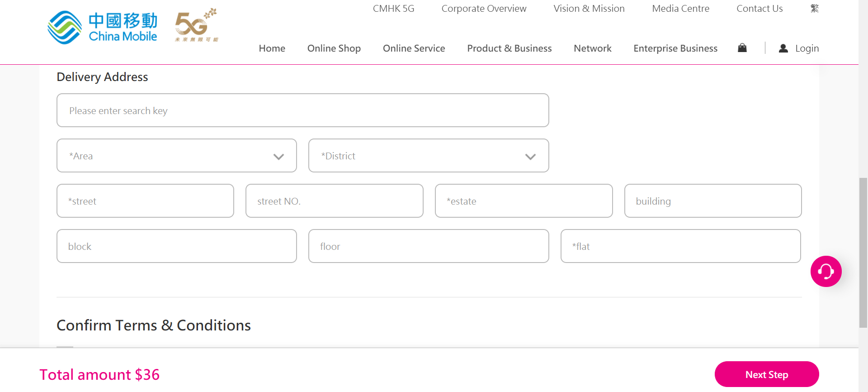The image size is (868, 392).
Task: Expand the District dropdown
Action: (429, 156)
